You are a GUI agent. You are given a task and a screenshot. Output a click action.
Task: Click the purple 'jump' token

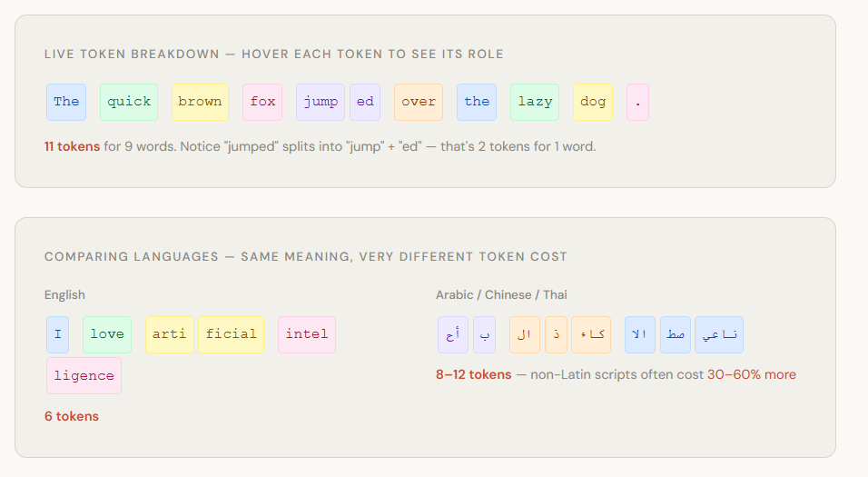click(x=321, y=102)
